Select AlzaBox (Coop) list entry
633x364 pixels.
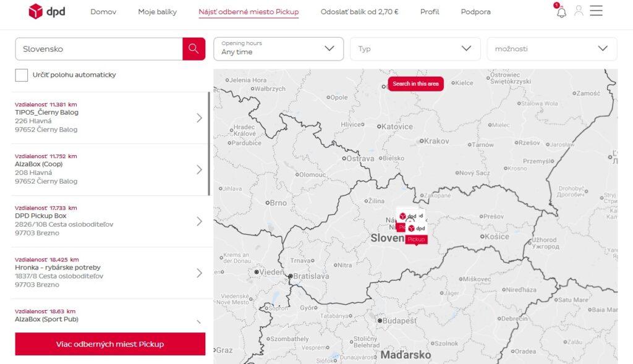(109, 169)
